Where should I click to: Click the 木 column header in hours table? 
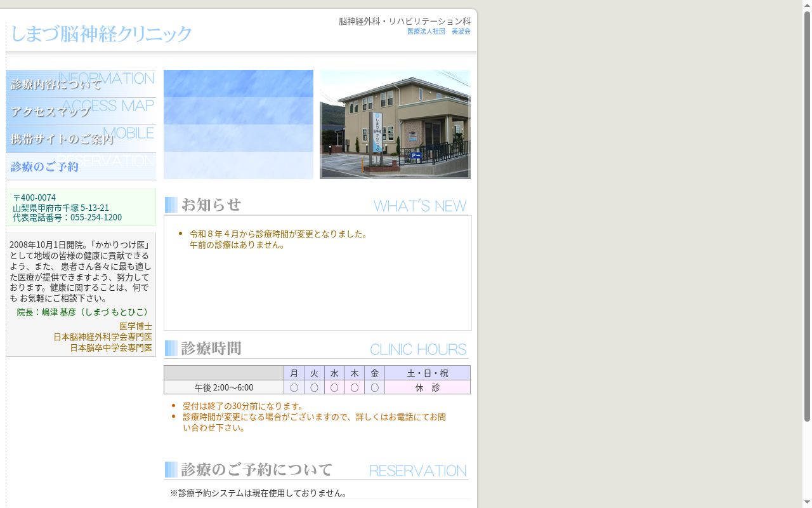[x=355, y=373]
